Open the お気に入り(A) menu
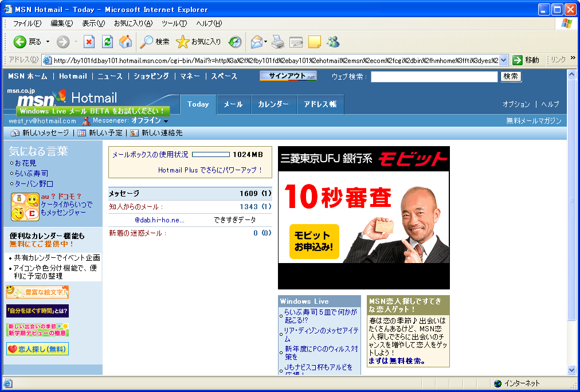This screenshot has height=392, width=580. 133,23
